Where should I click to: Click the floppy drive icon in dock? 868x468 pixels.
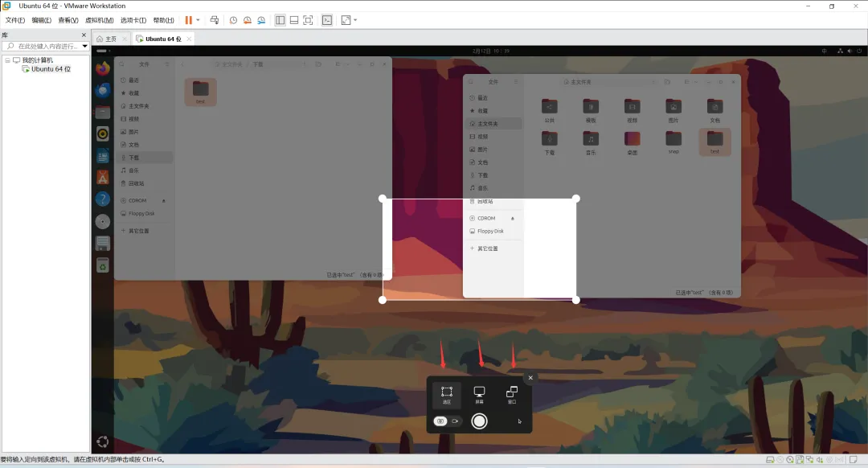click(x=102, y=243)
